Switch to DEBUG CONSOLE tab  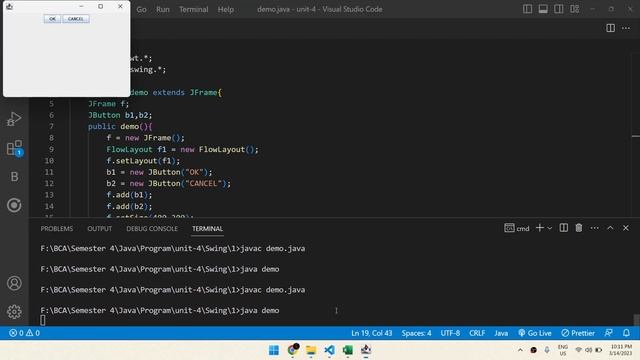tap(152, 229)
